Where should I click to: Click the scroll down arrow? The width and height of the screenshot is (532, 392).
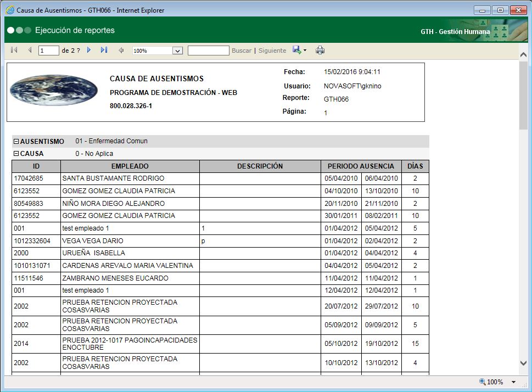click(x=523, y=363)
